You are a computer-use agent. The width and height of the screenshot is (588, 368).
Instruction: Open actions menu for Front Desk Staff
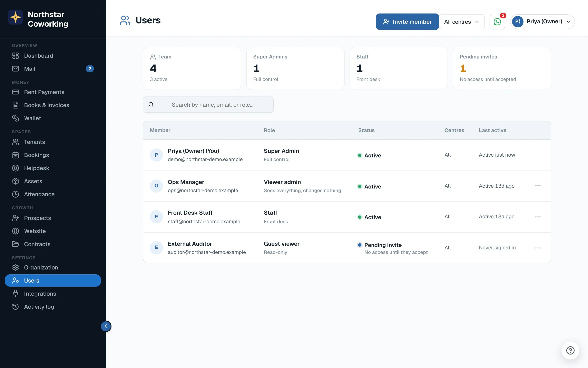pos(538,217)
